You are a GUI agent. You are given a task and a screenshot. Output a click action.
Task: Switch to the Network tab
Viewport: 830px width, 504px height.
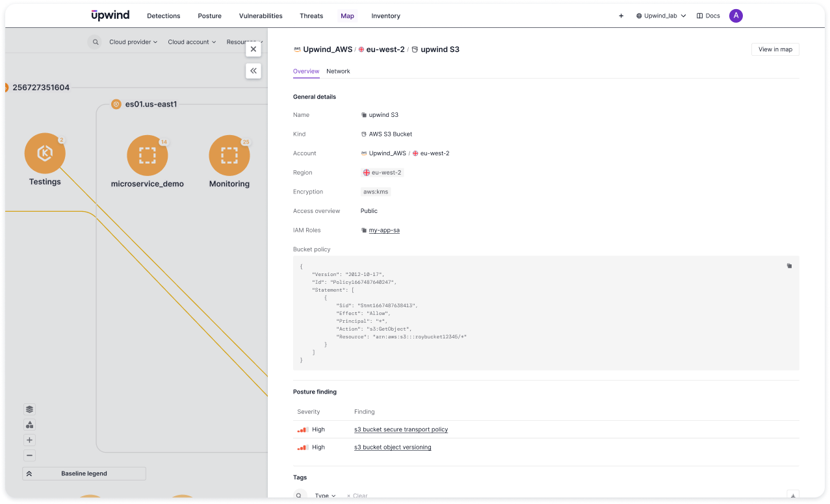point(338,71)
